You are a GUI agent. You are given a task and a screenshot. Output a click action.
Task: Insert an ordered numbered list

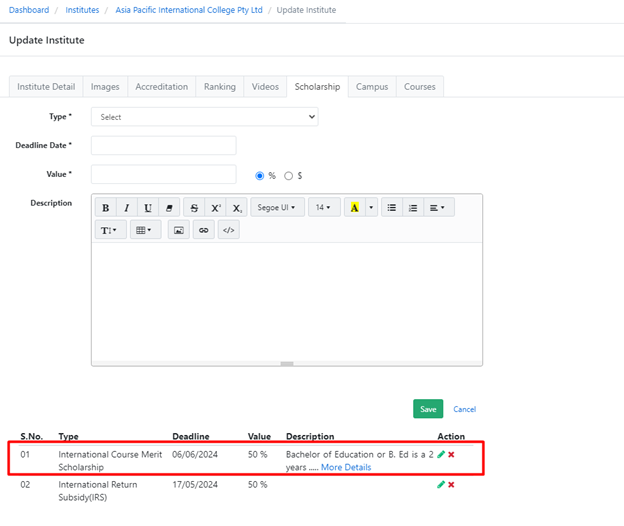pyautogui.click(x=413, y=208)
